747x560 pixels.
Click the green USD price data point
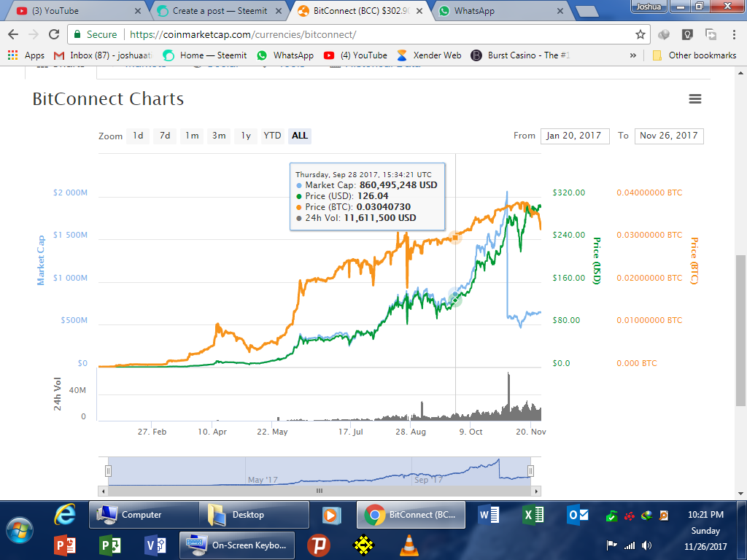455,300
